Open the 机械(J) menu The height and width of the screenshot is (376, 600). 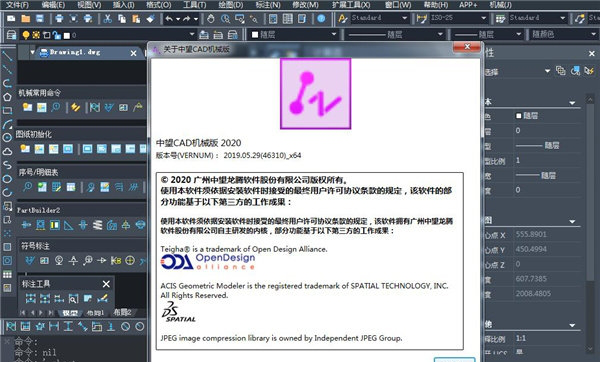pos(501,5)
